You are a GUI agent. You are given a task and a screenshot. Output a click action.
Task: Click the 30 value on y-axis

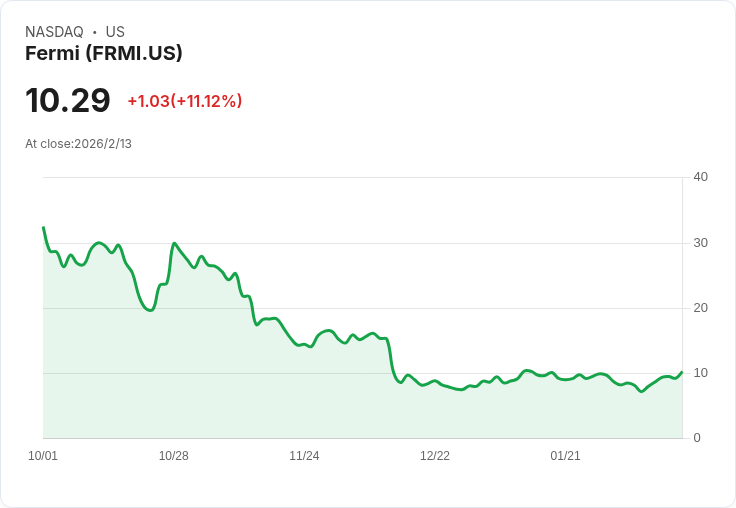[x=700, y=243]
